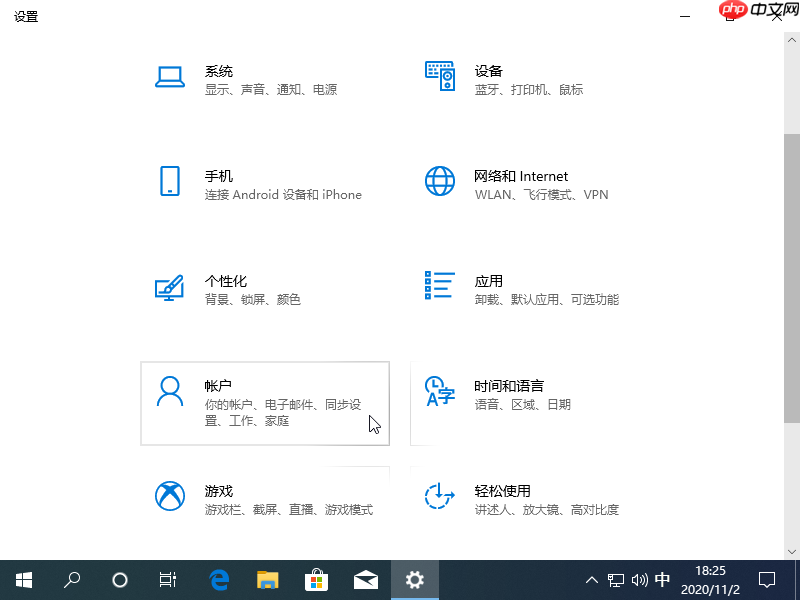Switch input method via the 中 indicator
Image resolution: width=800 pixels, height=600 pixels.
(x=663, y=579)
